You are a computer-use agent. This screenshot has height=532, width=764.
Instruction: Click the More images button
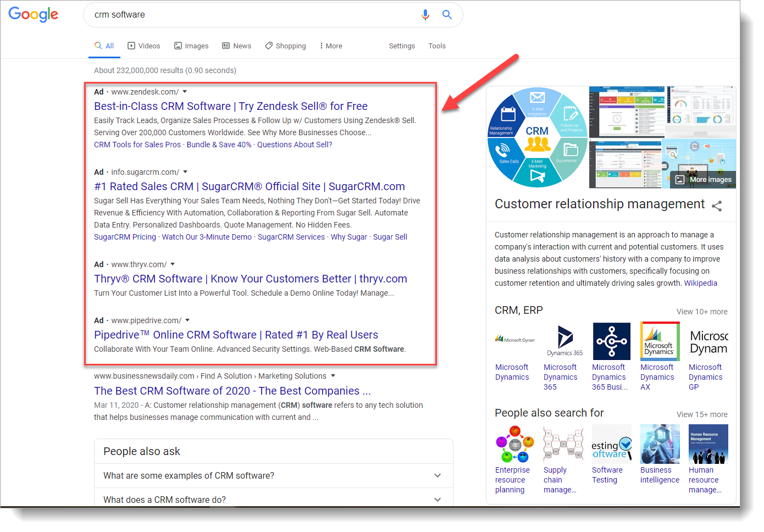point(704,180)
